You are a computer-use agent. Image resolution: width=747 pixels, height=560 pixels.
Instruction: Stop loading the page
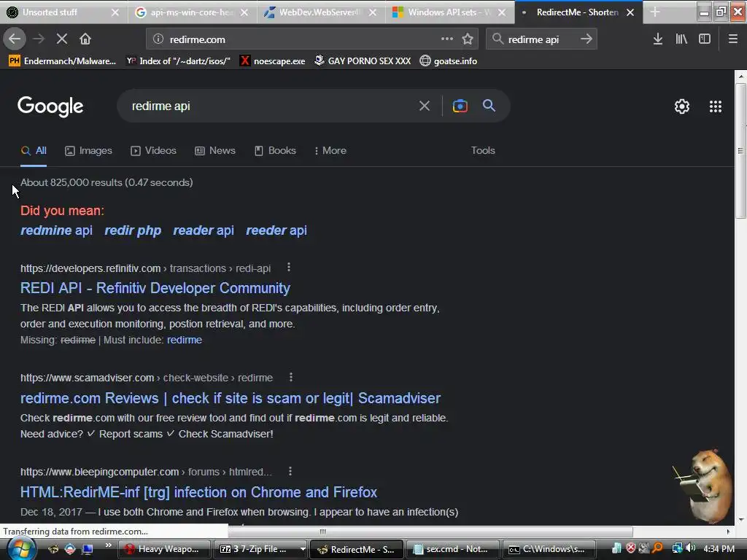62,39
